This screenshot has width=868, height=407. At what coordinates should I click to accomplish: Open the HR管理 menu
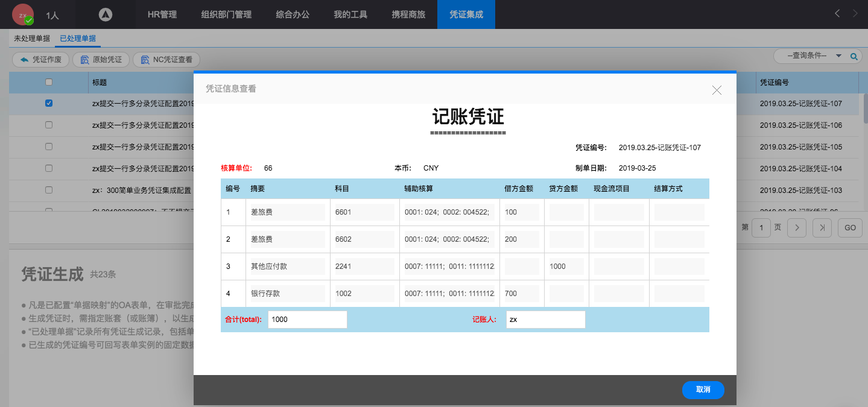(x=162, y=14)
